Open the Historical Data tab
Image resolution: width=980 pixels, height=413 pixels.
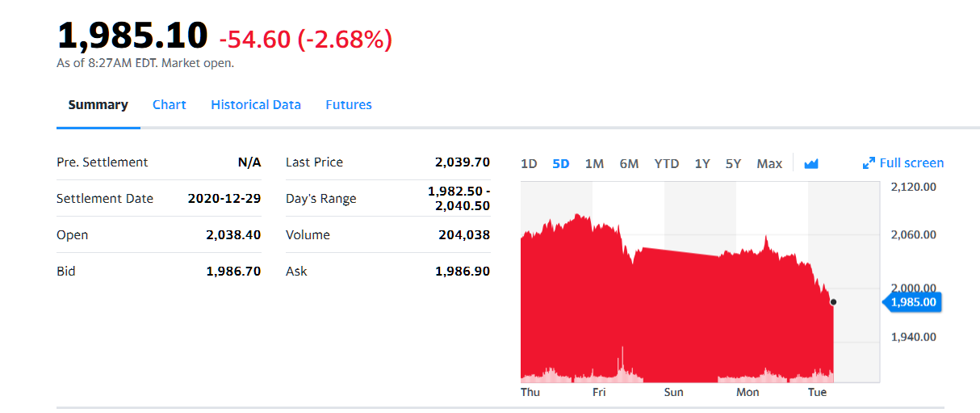[x=255, y=105]
